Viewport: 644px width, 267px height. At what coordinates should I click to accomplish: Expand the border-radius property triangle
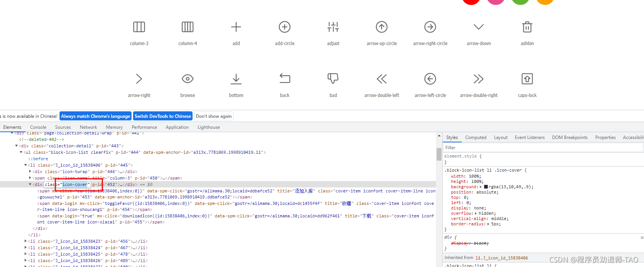pyautogui.click(x=488, y=224)
